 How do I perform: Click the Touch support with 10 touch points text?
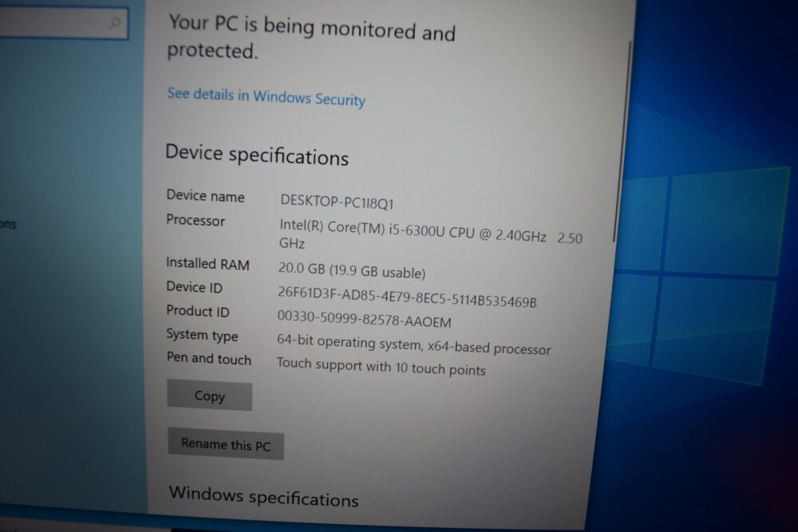pyautogui.click(x=381, y=366)
